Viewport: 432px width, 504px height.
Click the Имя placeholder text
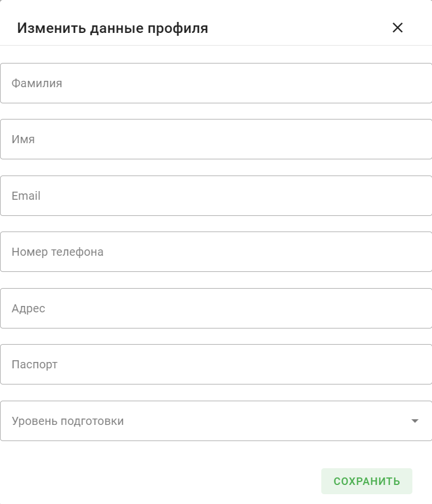(x=23, y=139)
